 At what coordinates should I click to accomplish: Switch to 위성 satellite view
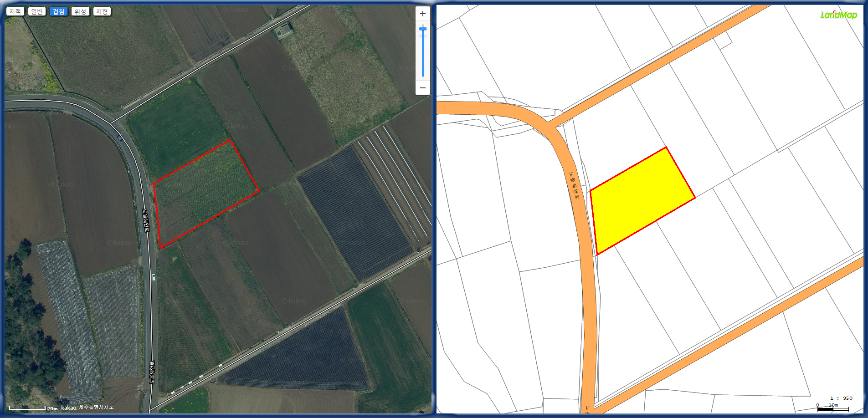coord(80,11)
